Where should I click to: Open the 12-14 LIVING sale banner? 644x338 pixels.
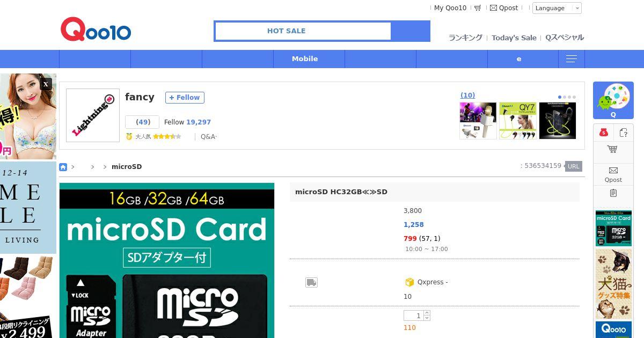[x=28, y=208]
